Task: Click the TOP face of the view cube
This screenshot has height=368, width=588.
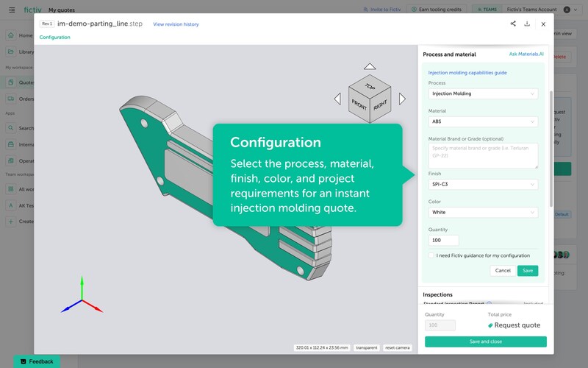Action: [370, 86]
